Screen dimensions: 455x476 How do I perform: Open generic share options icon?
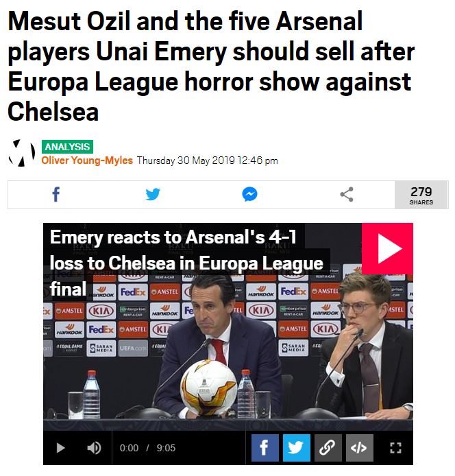[347, 195]
